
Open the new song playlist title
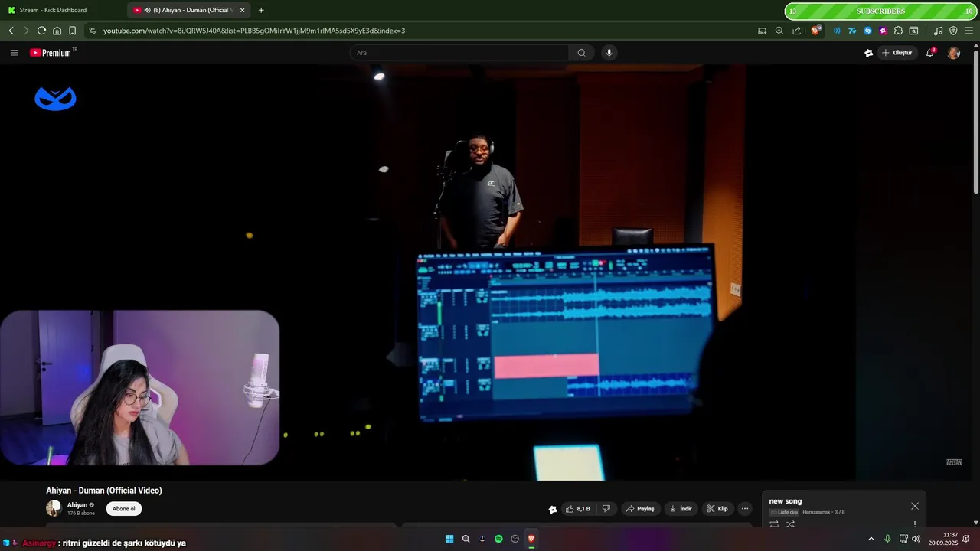786,501
